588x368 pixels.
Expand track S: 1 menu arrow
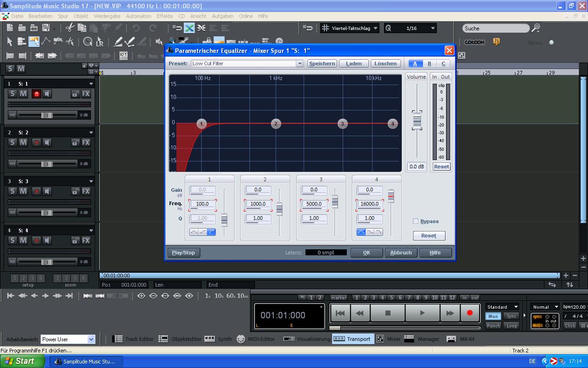pos(91,84)
